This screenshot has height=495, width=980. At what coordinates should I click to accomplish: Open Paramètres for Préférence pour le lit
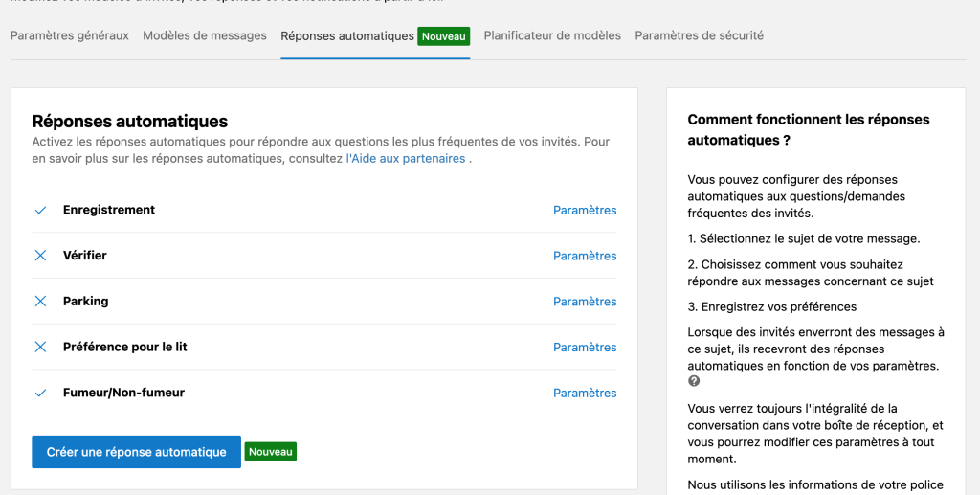point(585,348)
